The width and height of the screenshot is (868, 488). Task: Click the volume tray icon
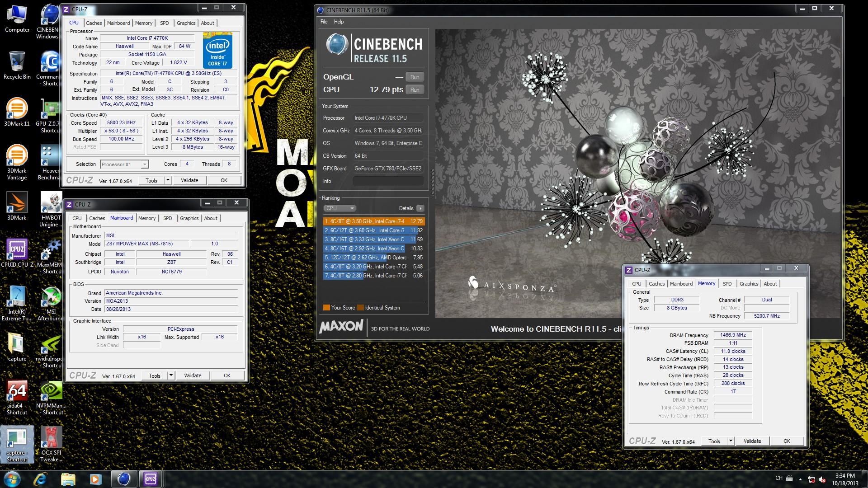[823, 479]
